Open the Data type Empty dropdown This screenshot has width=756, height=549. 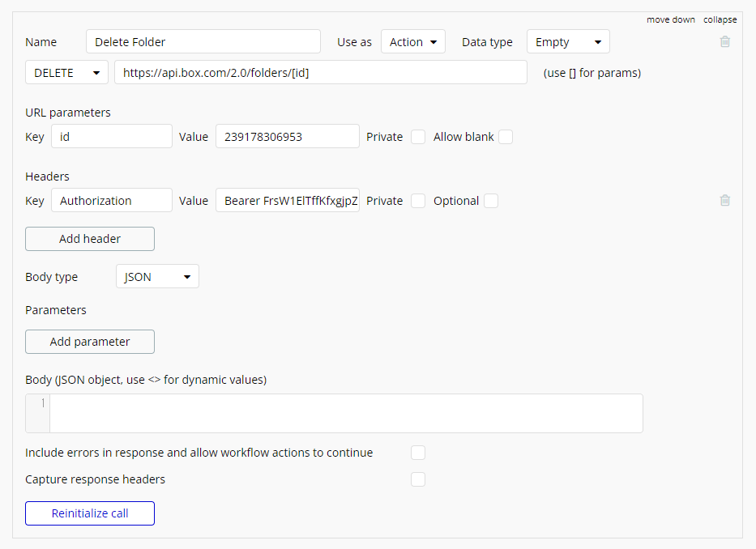(x=568, y=42)
